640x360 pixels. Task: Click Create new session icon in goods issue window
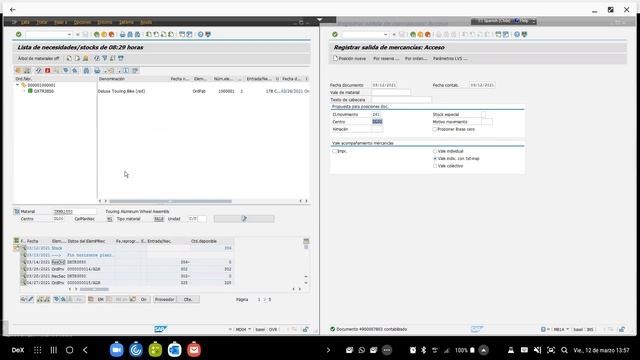tap(498, 34)
